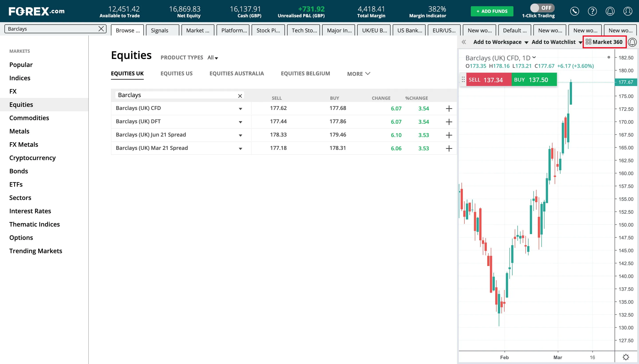Screen dimensions: 639x364
Task: Select PRODUCT TYPES All dropdown filter
Action: coord(212,57)
